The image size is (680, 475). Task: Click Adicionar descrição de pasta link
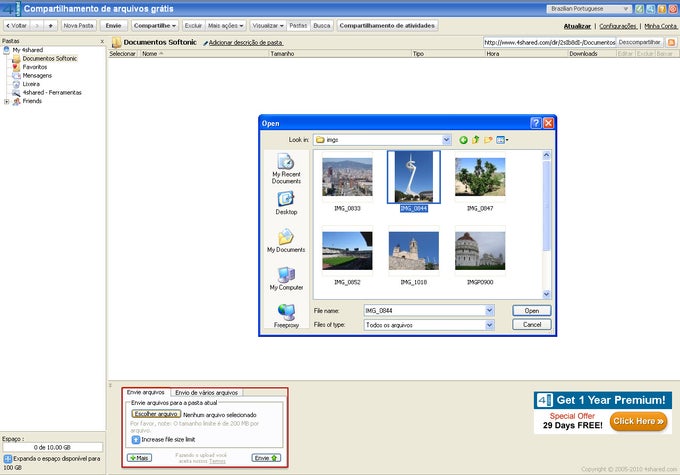(x=245, y=43)
